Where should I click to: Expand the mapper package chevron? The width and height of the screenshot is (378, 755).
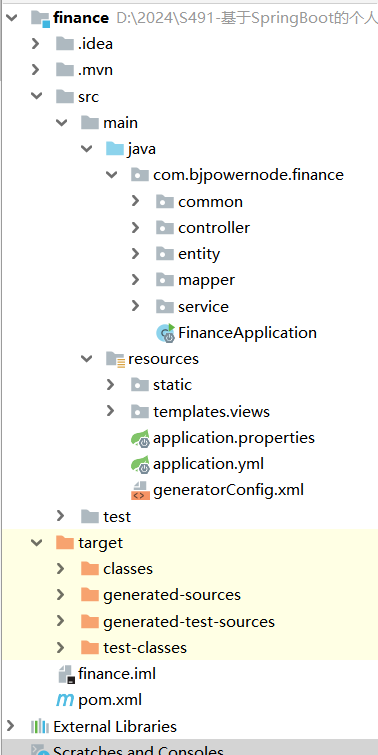pyautogui.click(x=135, y=279)
